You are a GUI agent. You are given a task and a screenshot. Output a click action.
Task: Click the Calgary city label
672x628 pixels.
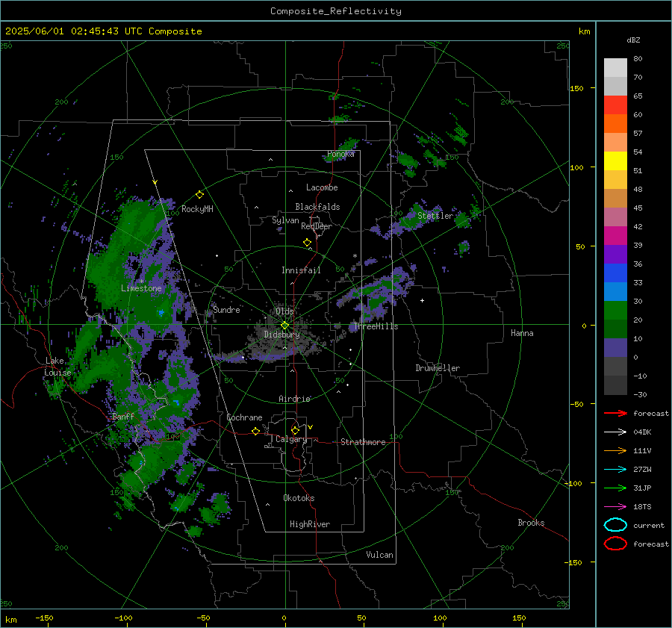click(x=291, y=439)
